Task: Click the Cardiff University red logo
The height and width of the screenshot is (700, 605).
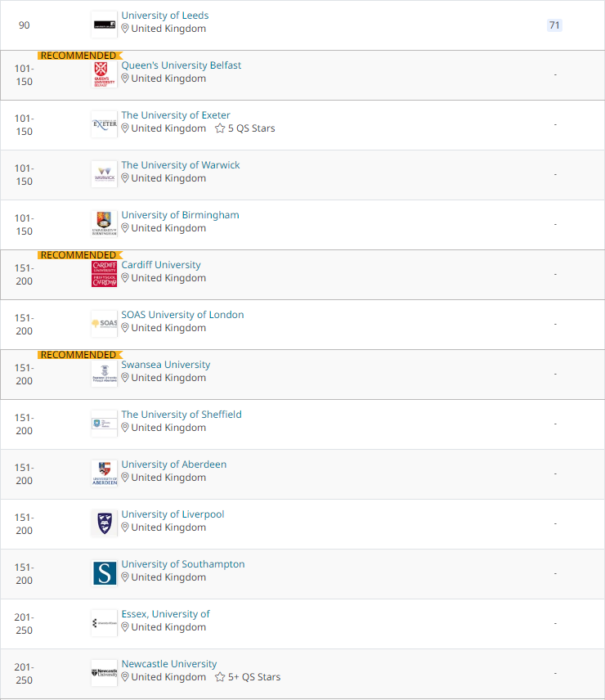Action: (x=104, y=274)
